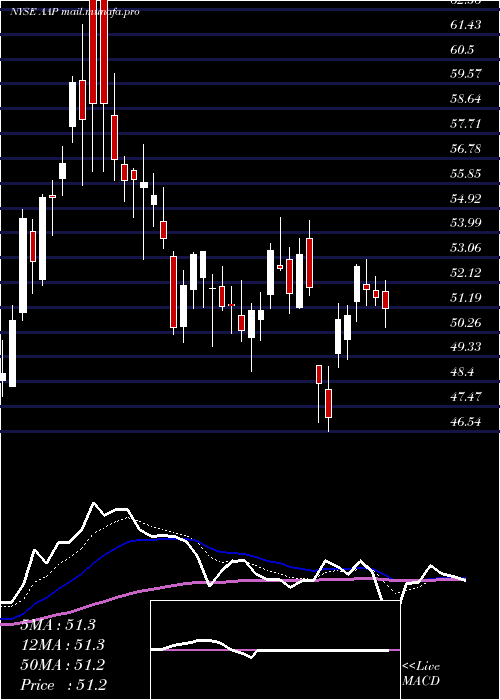Click the Price : 51.2 value
The width and height of the screenshot is (500, 700).
click(63, 685)
